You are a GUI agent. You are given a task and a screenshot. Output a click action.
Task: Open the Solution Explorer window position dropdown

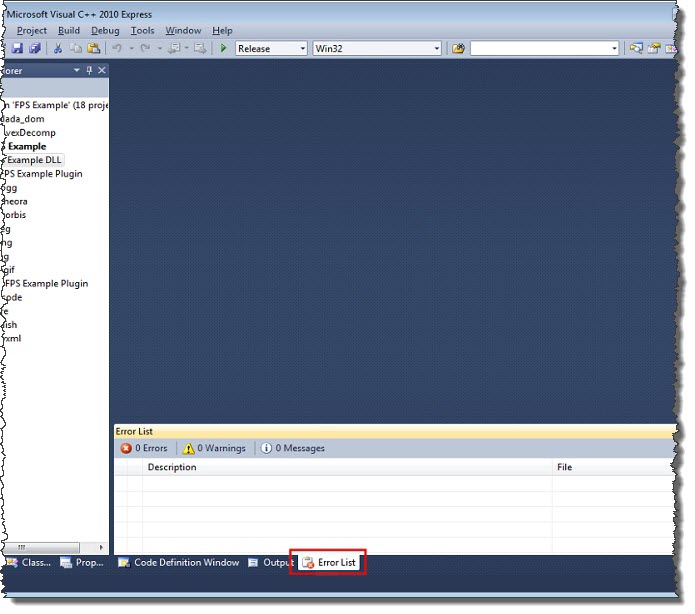point(77,70)
